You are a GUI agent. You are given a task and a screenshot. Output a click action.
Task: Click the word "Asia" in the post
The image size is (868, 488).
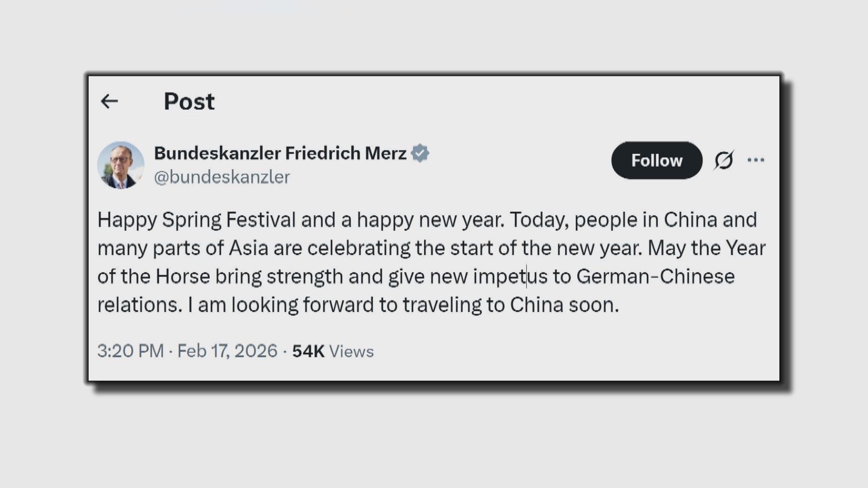pos(248,248)
